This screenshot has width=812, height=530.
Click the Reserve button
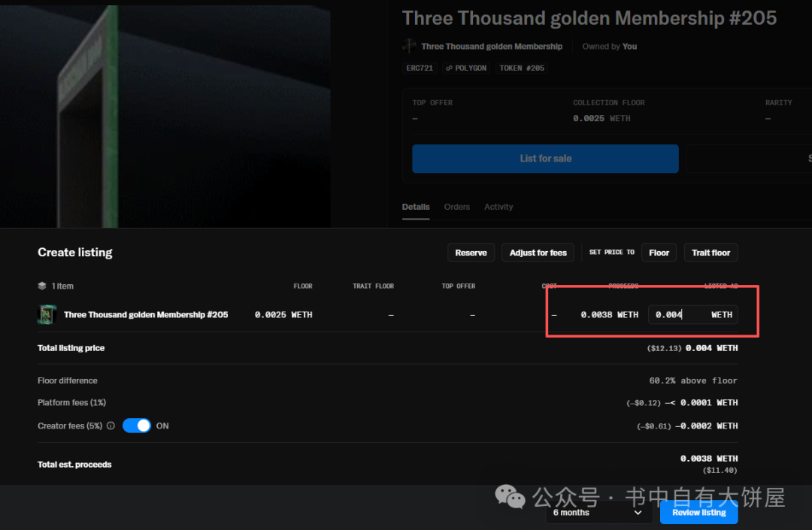(471, 253)
